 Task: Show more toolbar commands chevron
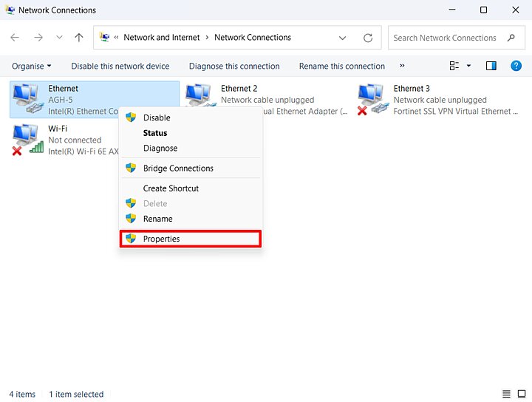pos(402,66)
